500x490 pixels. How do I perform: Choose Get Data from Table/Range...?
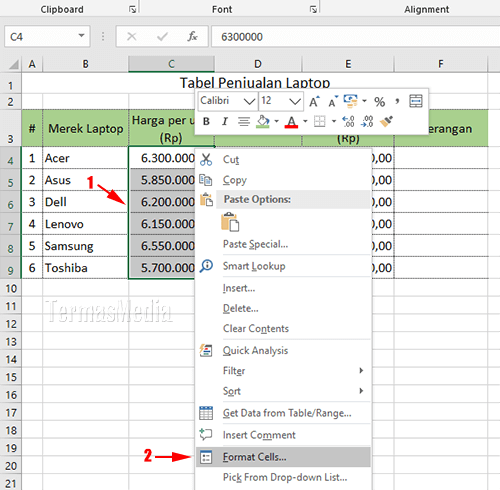point(283,413)
